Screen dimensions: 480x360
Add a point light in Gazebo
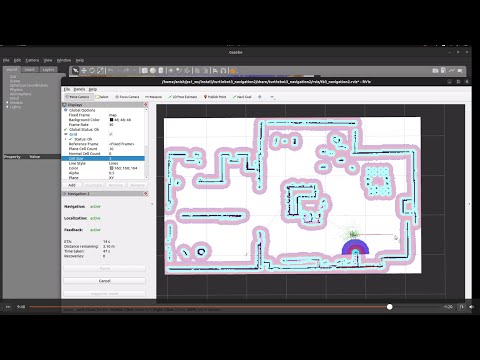coord(171,70)
